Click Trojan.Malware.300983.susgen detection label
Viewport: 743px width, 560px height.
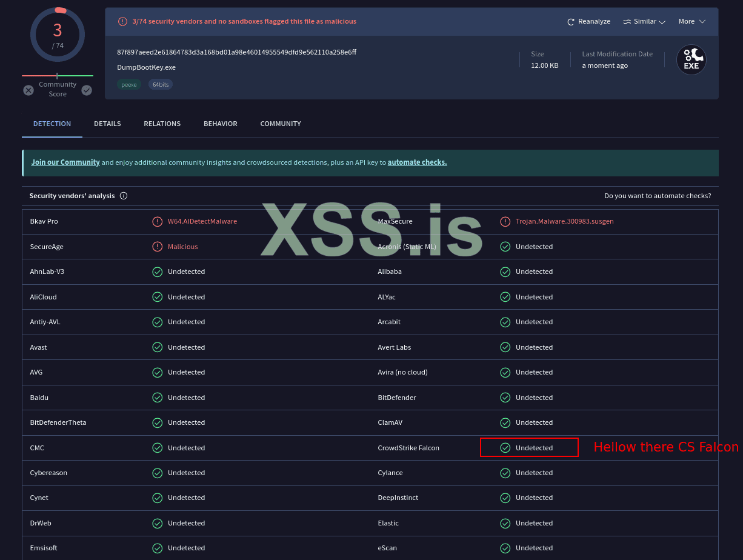[565, 221]
